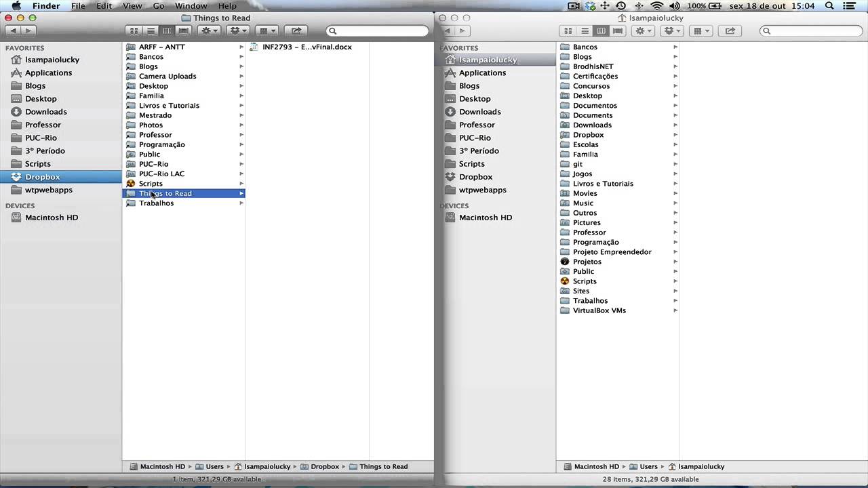Click the volume icon in menu bar
Screen dimensions: 868x488
click(x=674, y=5)
